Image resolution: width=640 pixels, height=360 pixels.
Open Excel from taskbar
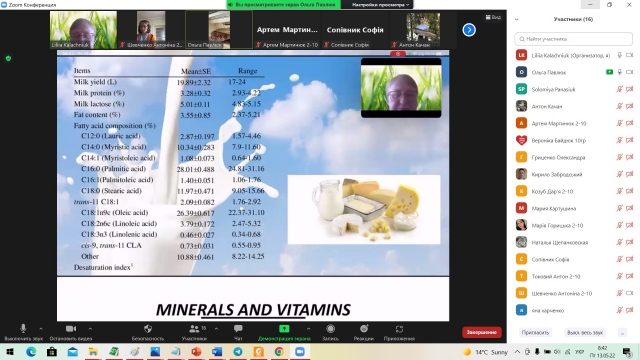[114, 352]
